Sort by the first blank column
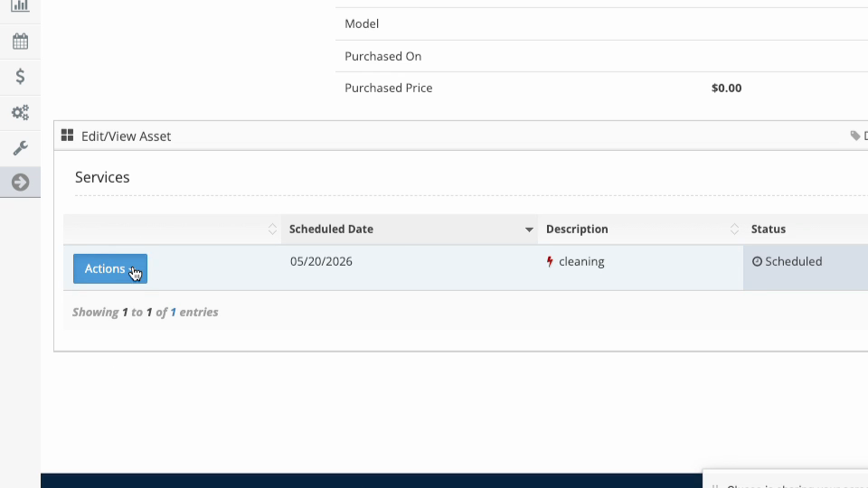Image resolution: width=868 pixels, height=488 pixels. (272, 229)
